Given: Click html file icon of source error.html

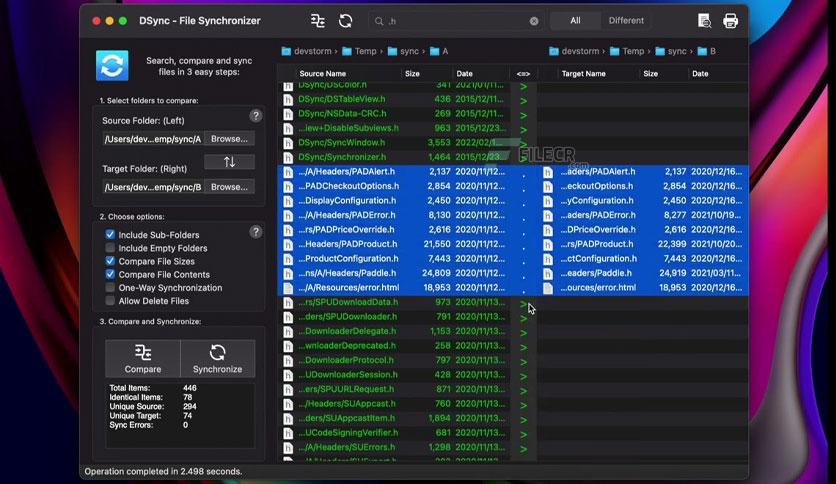Looking at the screenshot, I should (x=288, y=288).
